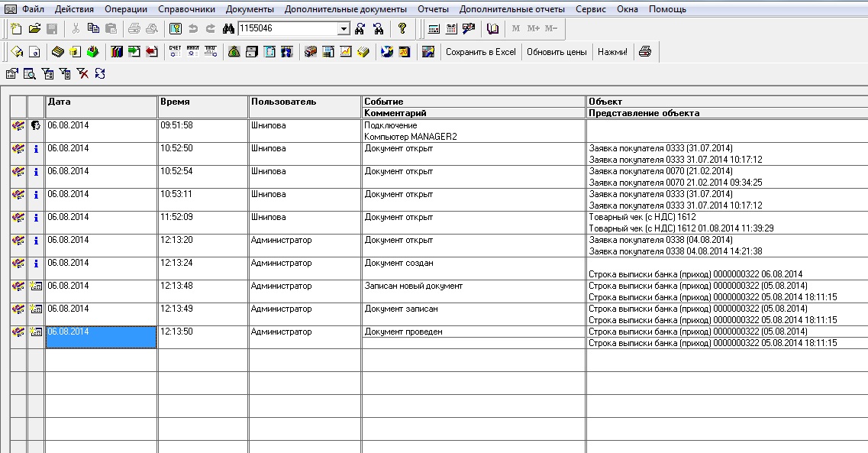Viewport: 868px width, 453px height.
Task: Click the ПКО document icon
Action: click(x=211, y=51)
